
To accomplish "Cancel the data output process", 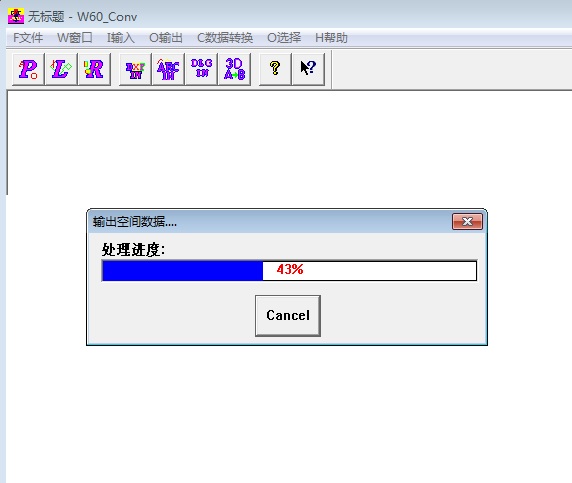I will point(288,316).
